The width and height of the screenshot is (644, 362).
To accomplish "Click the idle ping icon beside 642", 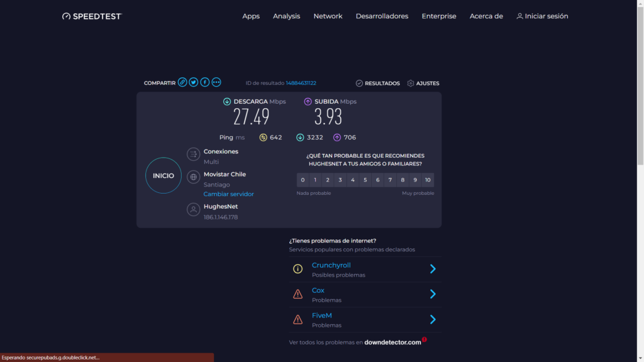I will pyautogui.click(x=264, y=138).
